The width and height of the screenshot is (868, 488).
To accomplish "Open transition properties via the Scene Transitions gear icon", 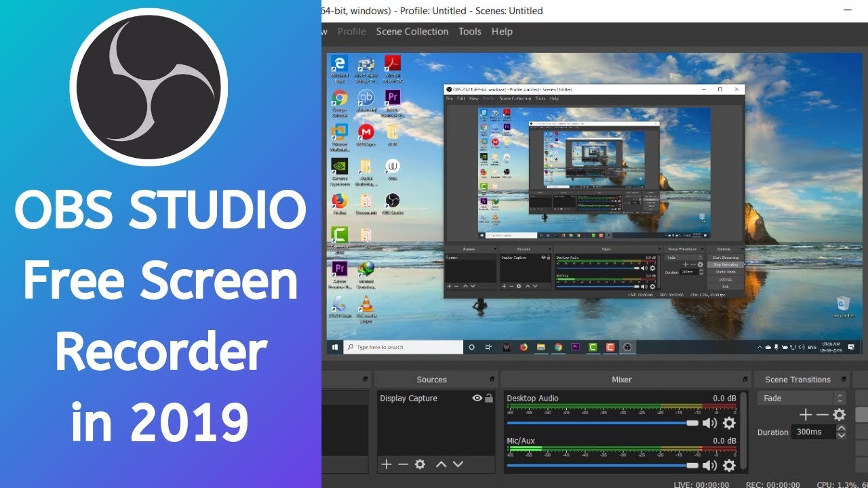I will click(839, 415).
